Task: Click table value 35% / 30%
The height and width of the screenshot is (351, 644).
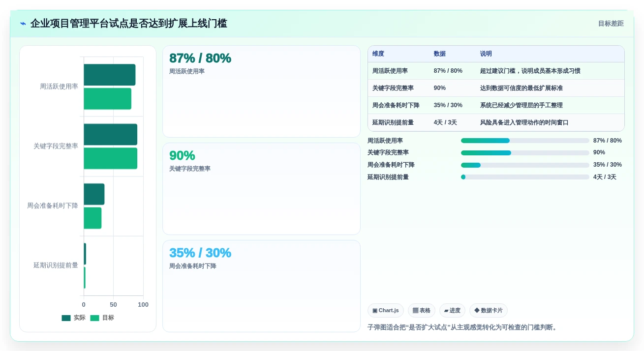Action: click(448, 105)
